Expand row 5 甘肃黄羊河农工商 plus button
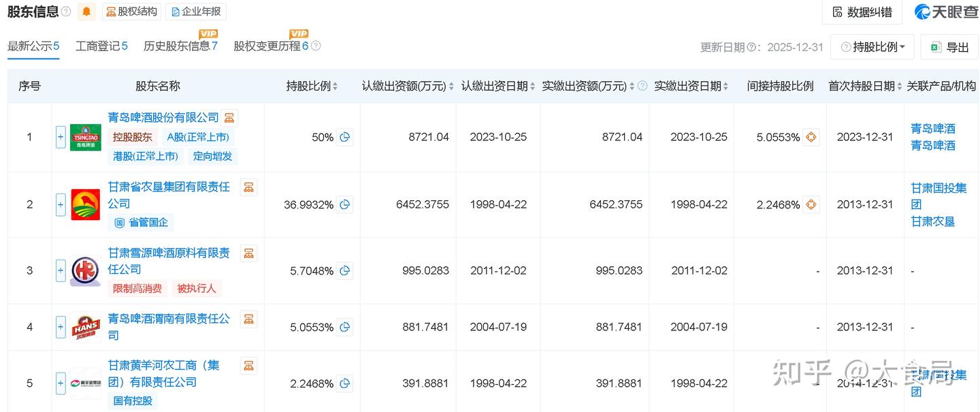The image size is (980, 412). click(x=61, y=383)
